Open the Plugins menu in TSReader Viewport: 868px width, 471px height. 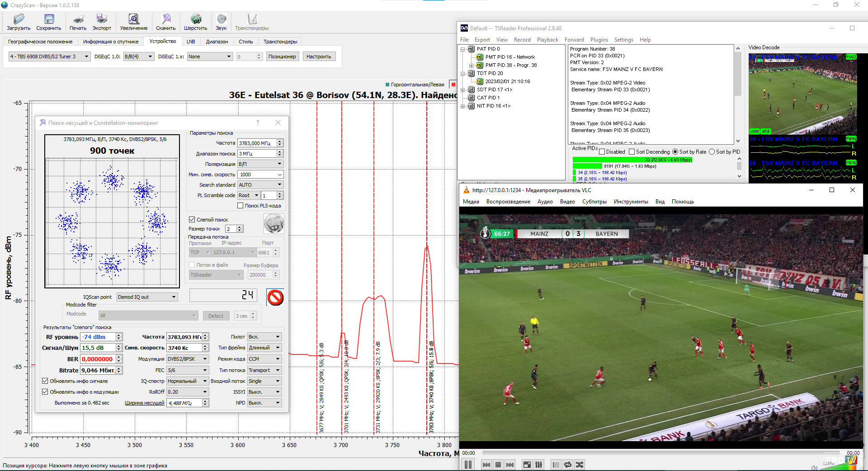pyautogui.click(x=599, y=40)
